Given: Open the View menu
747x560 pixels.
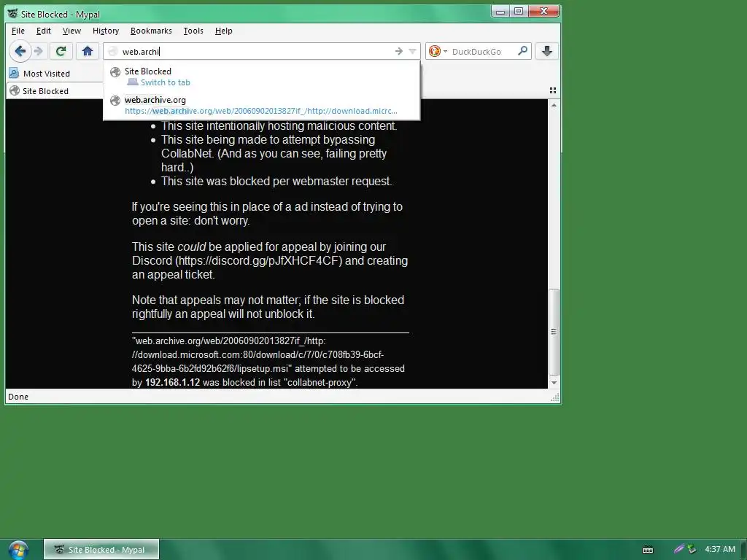Looking at the screenshot, I should coord(71,31).
